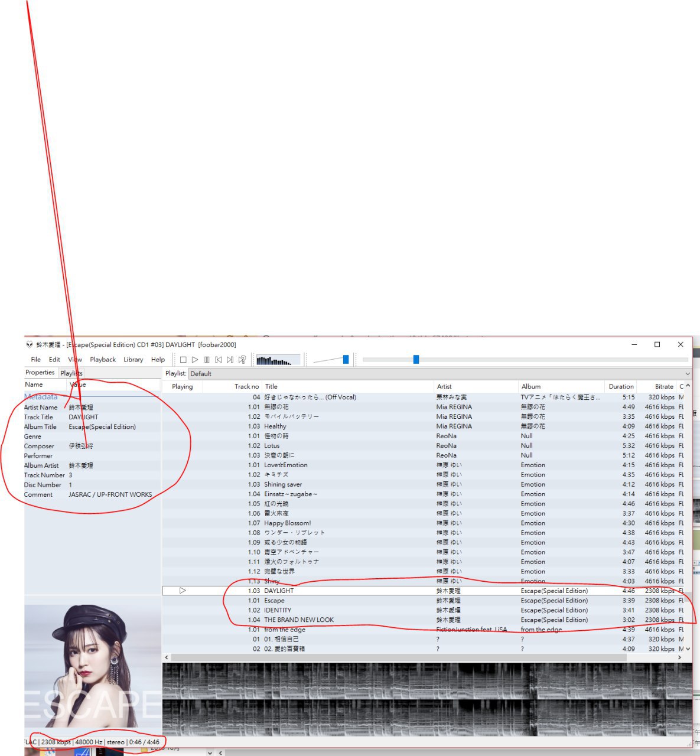Open the Help menu
Image resolution: width=700 pixels, height=756 pixels.
tap(158, 360)
